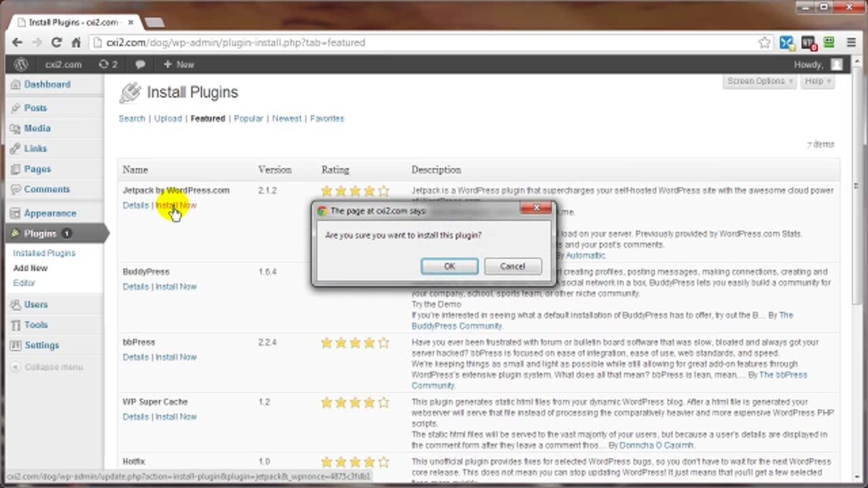Viewport: 868px width, 488px height.
Task: Click the blue extension icon beside the bookmark star
Action: (787, 43)
